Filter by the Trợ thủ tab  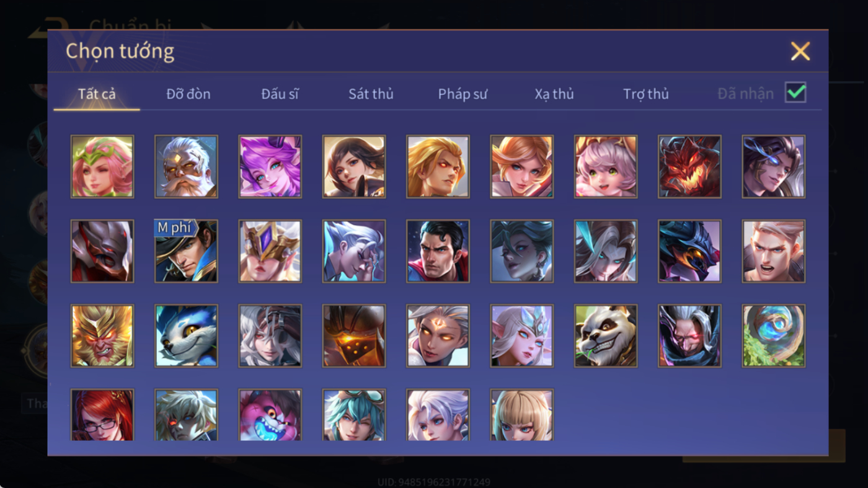point(646,94)
